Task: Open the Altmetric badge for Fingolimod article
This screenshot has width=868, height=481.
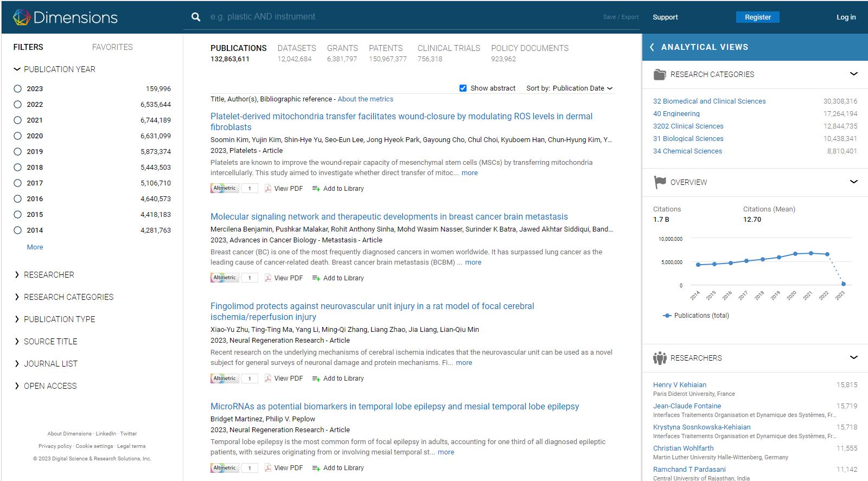Action: click(x=225, y=378)
